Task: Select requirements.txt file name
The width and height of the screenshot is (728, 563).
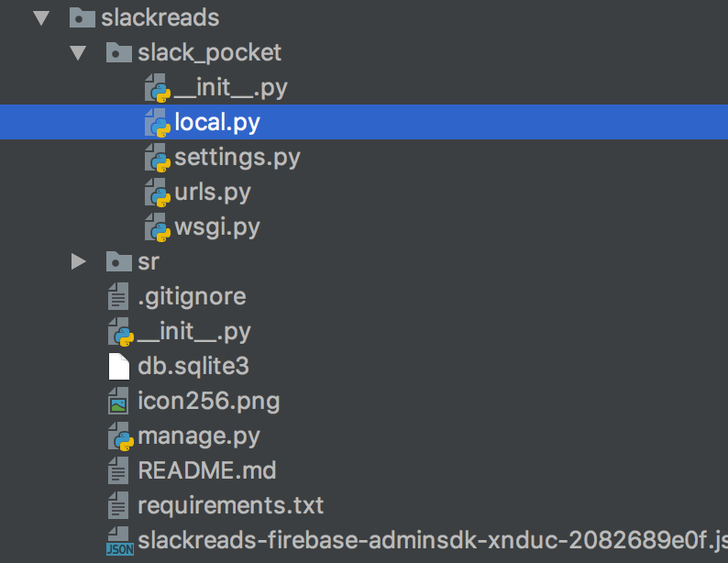Action: click(231, 505)
